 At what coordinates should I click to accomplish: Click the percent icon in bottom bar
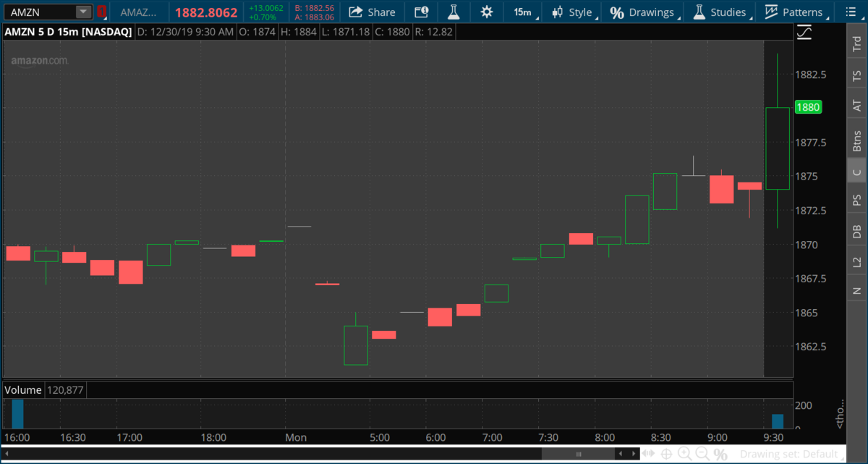(x=720, y=455)
